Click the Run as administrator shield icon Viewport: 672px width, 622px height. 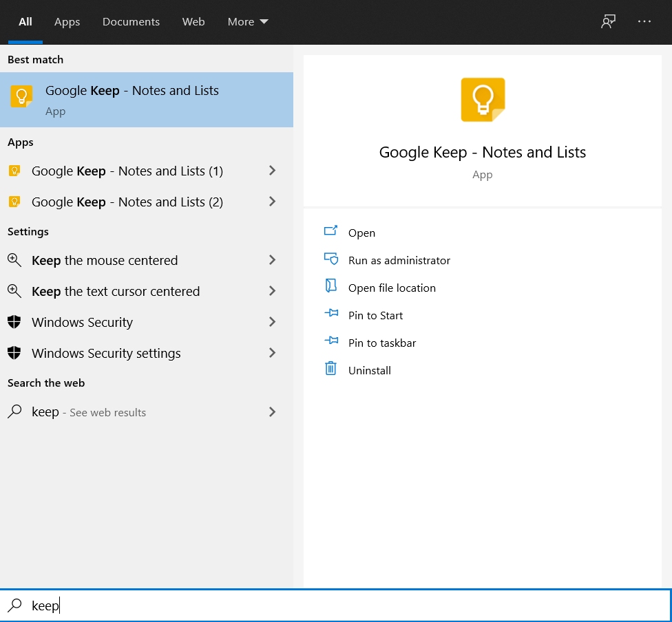[x=331, y=259]
